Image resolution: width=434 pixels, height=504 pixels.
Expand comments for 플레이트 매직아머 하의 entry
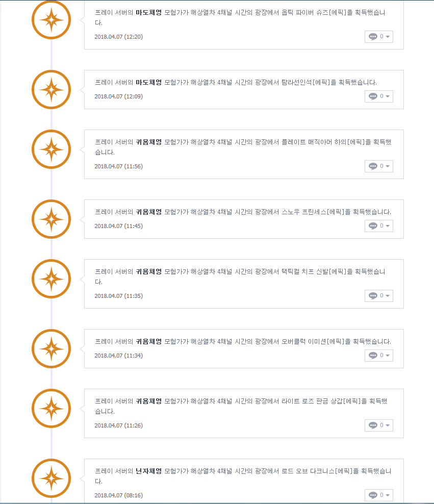379,166
